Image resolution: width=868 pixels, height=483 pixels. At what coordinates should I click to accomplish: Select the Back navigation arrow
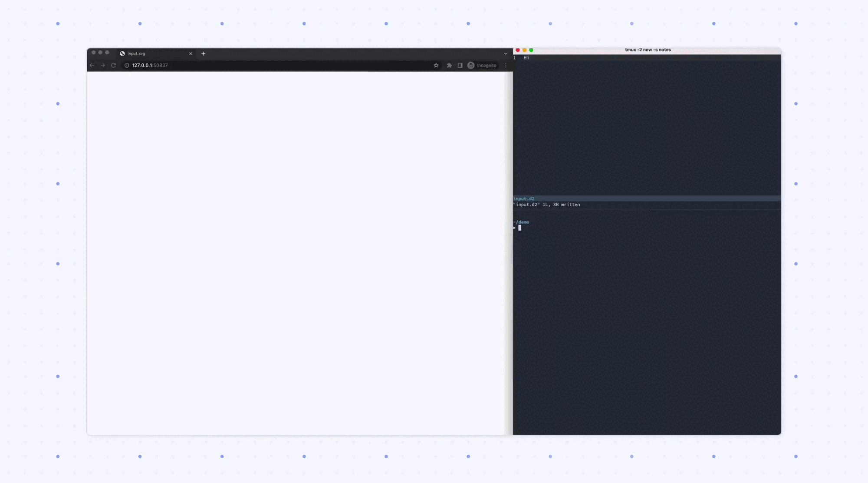[92, 65]
